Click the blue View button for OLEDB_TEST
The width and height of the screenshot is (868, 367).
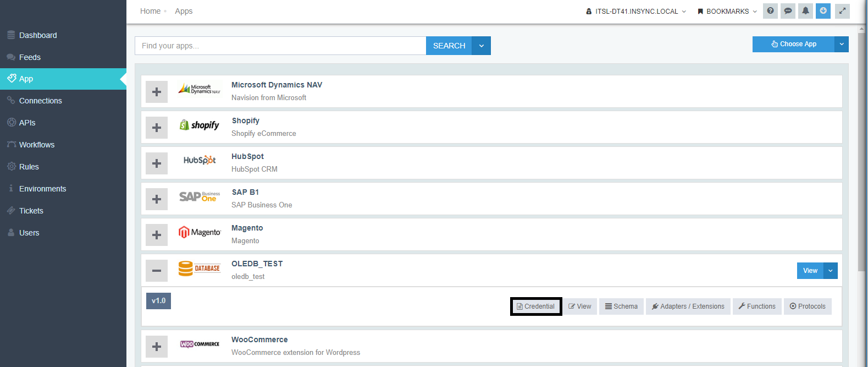point(810,271)
